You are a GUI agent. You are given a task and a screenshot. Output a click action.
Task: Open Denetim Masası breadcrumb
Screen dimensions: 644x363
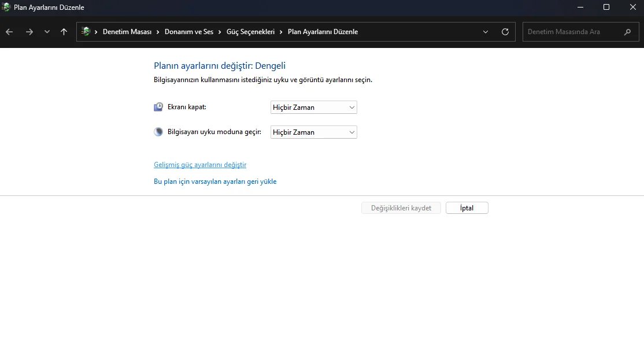tap(127, 32)
